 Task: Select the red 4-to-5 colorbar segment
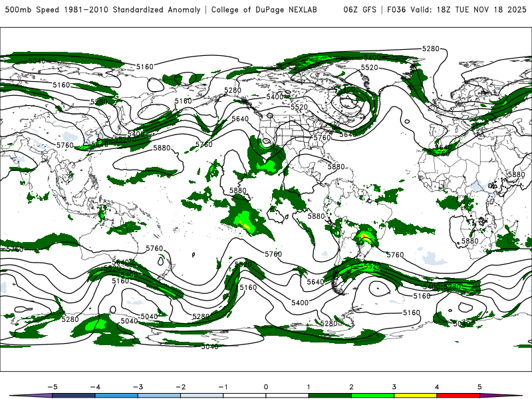pyautogui.click(x=458, y=396)
